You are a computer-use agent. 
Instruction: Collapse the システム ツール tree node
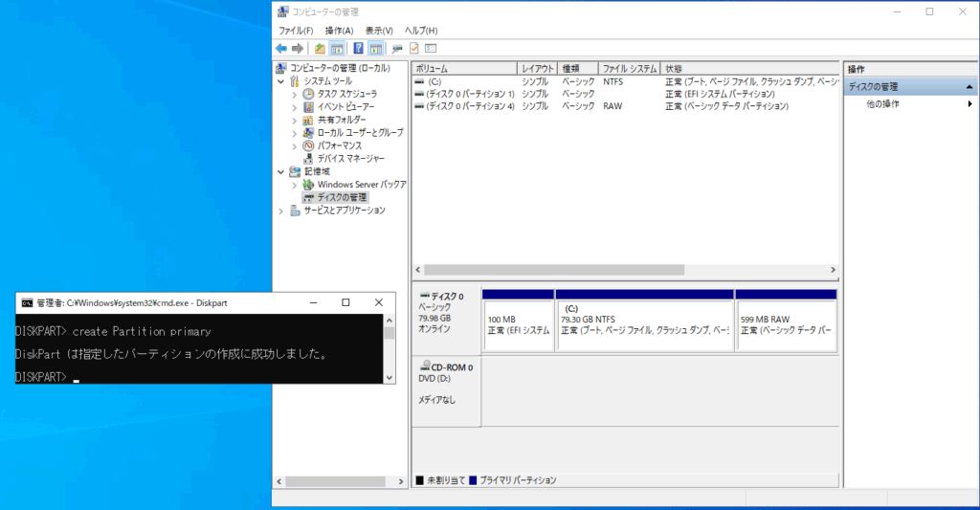pyautogui.click(x=280, y=81)
